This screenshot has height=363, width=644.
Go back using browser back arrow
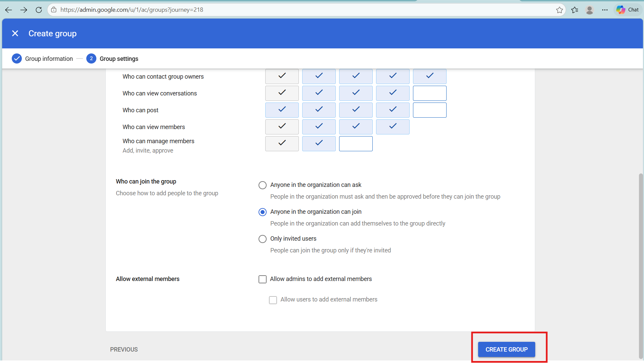pyautogui.click(x=8, y=10)
